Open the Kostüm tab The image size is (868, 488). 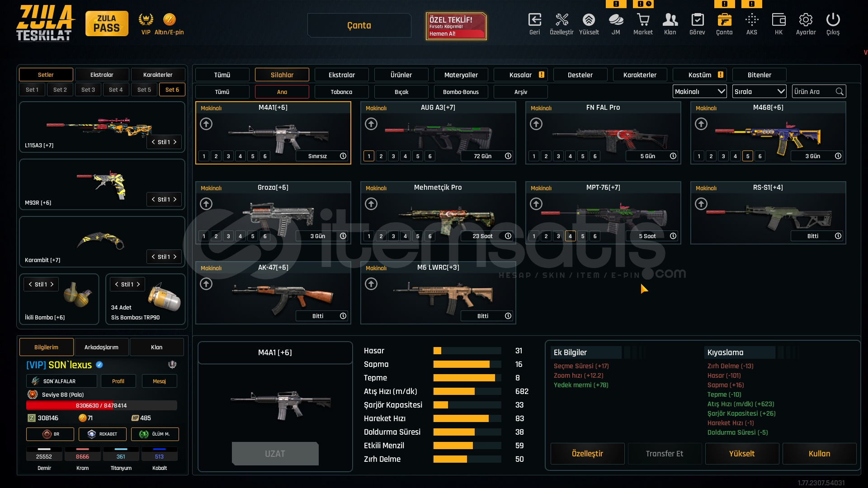[700, 75]
